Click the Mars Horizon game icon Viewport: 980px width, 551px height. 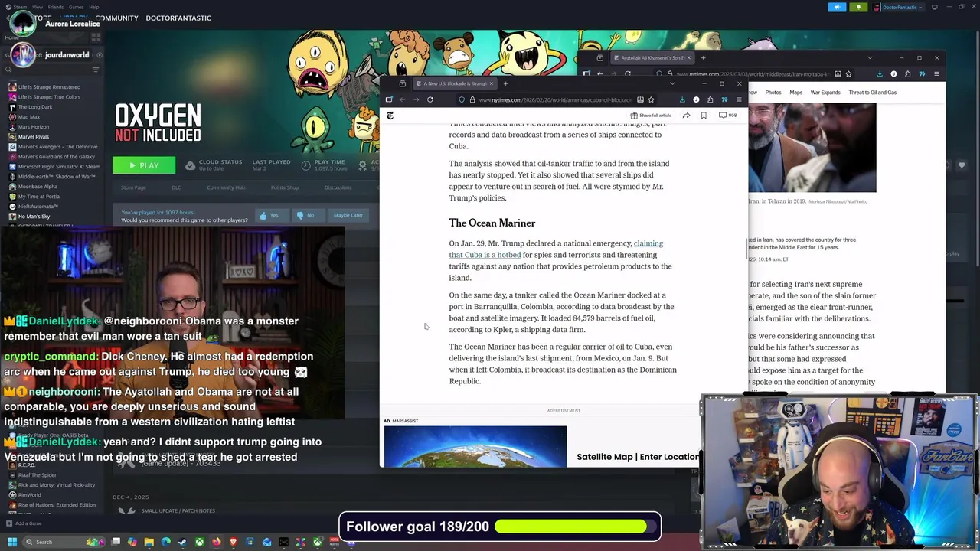12,127
